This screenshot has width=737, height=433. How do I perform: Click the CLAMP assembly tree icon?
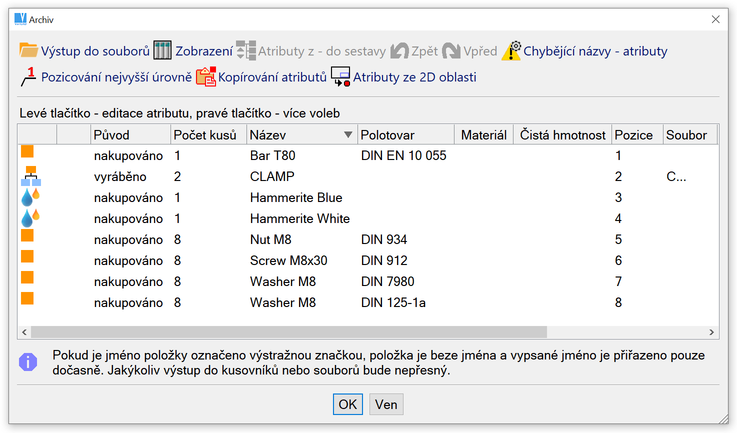click(29, 177)
